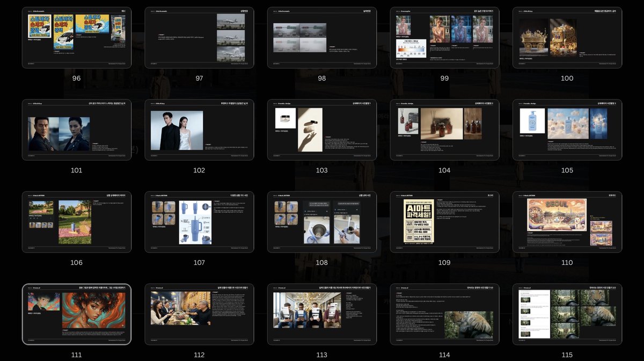
Task: Click the slide number label 103
Action: (x=321, y=170)
